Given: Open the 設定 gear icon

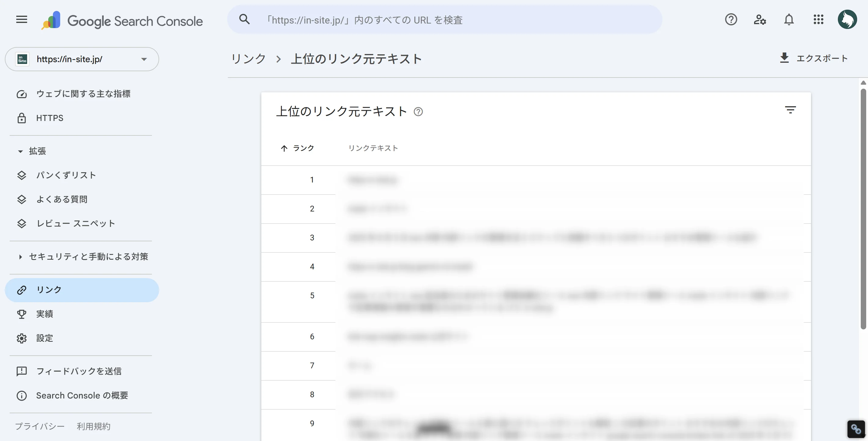Looking at the screenshot, I should pos(22,338).
